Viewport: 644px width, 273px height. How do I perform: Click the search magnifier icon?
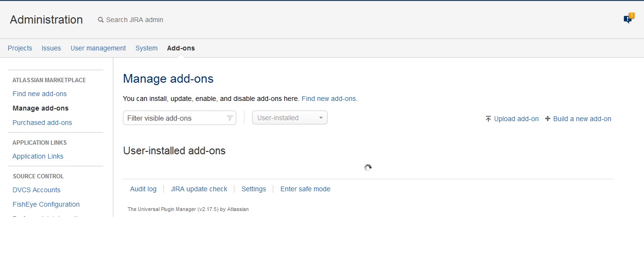click(x=101, y=20)
